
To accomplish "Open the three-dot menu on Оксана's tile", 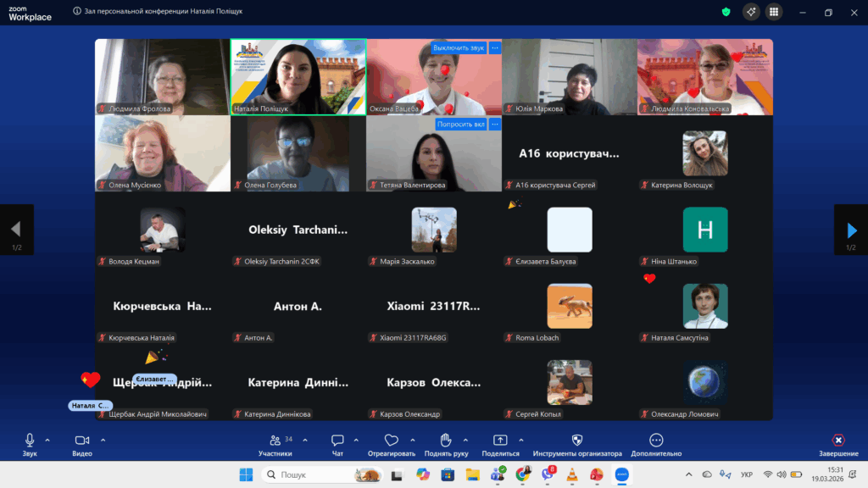I will [495, 47].
